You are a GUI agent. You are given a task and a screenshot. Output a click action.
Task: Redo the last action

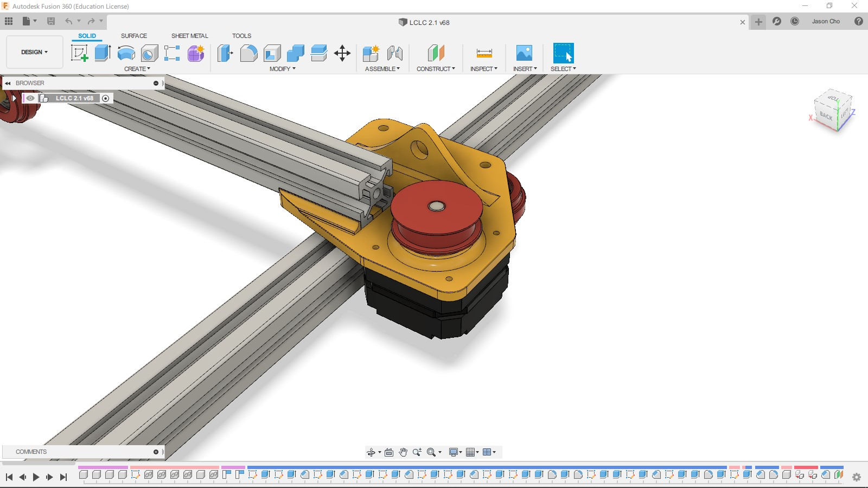click(91, 21)
